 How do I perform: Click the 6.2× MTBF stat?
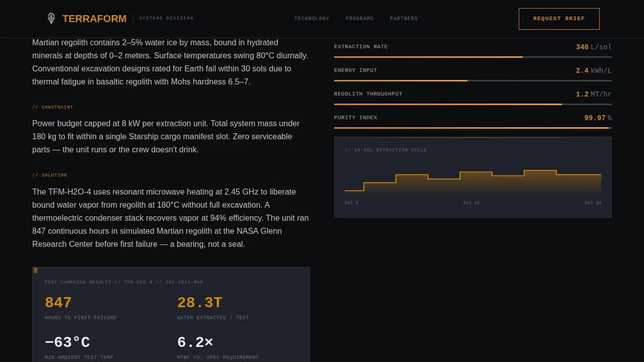click(x=195, y=342)
